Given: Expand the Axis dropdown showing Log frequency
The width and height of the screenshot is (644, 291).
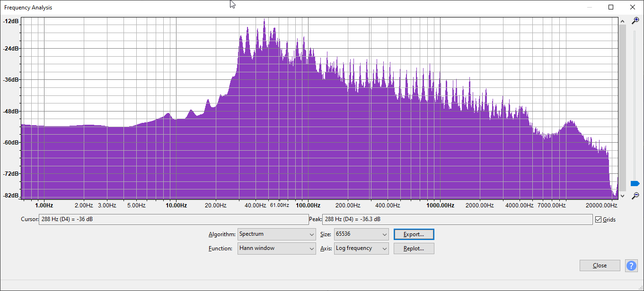Looking at the screenshot, I should point(361,248).
